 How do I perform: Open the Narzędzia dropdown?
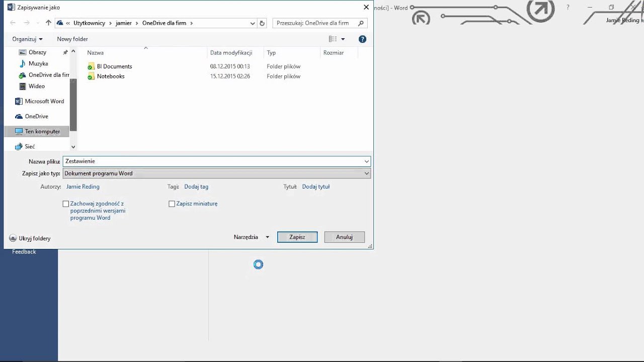point(252,237)
